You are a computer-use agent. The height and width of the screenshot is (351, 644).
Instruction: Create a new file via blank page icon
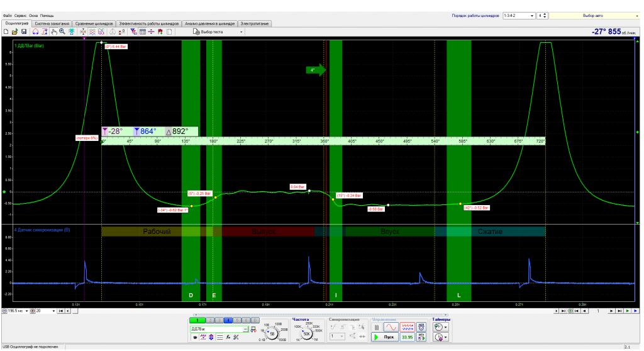[x=6, y=31]
